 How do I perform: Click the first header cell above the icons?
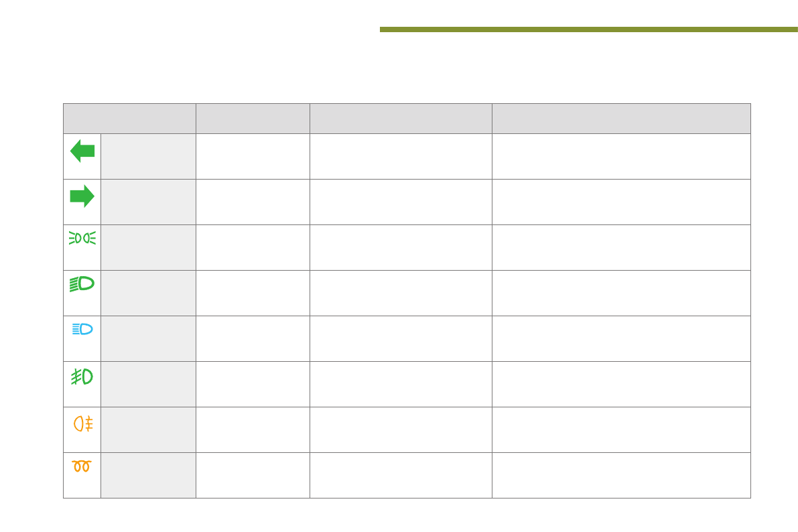[129, 119]
